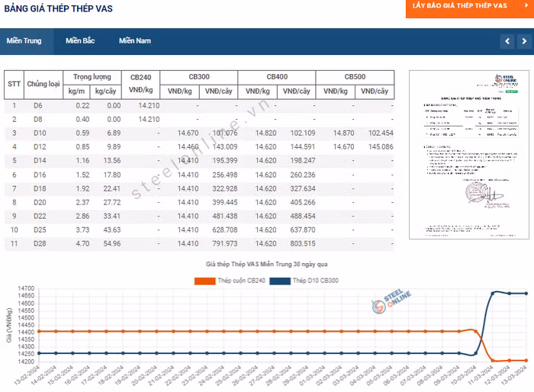Toggle the orange Thép cuộn CB240 legend swatch
This screenshot has height=392, width=534.
[x=204, y=281]
